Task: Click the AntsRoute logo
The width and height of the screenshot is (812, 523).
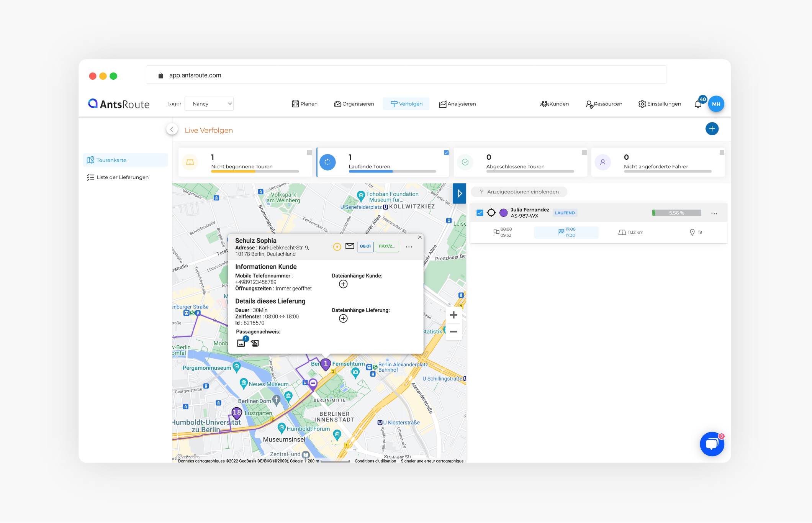Action: [119, 104]
